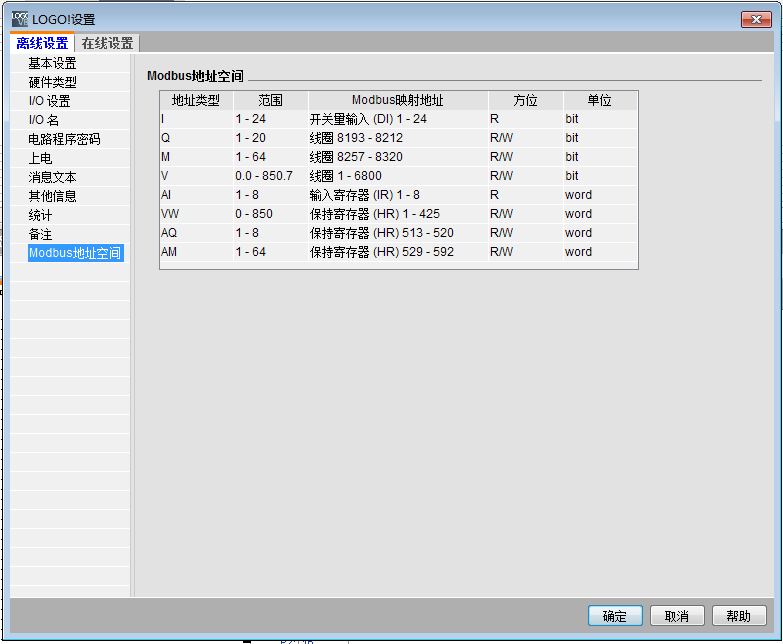Select the address type cell 'AI'
Screen dimensions: 783x644
point(196,195)
